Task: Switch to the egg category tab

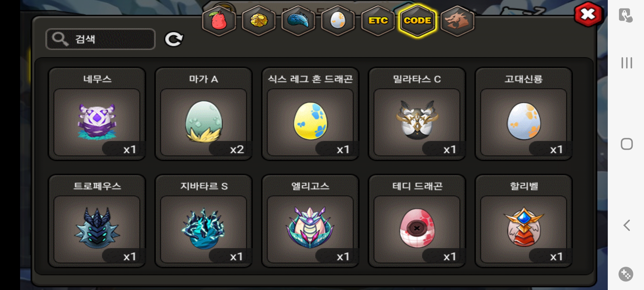Action: click(338, 21)
